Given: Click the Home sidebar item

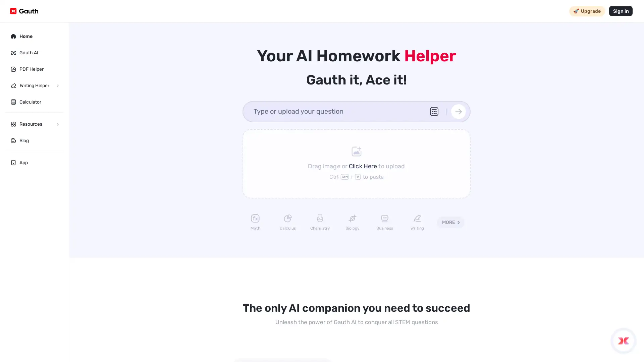Looking at the screenshot, I should (x=25, y=36).
